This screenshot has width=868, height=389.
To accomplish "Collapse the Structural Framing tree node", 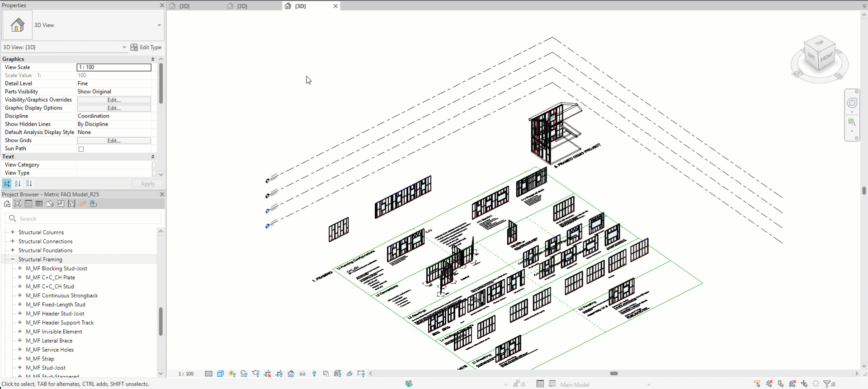I will point(13,259).
